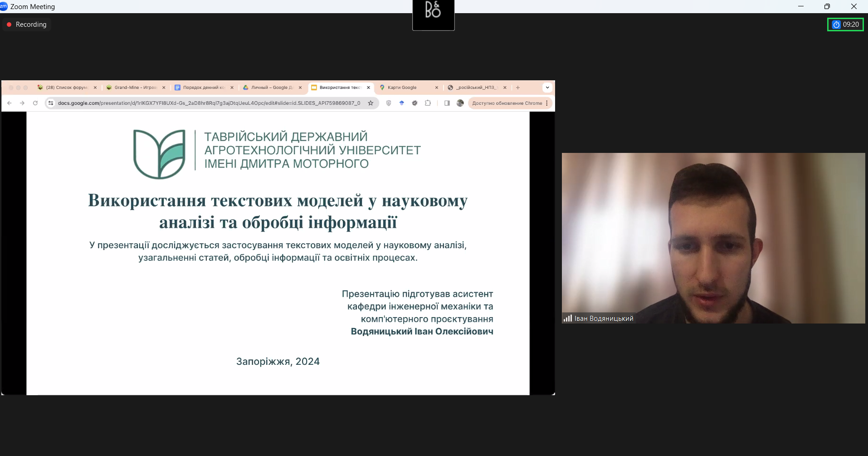Close the '(28) Список форум' tab
This screenshot has height=456, width=868.
point(95,88)
